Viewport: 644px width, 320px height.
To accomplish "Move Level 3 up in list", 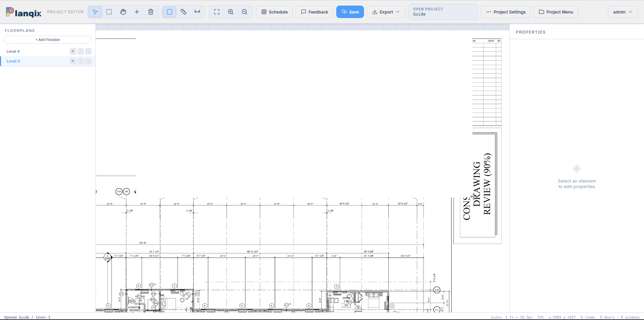I will [x=81, y=61].
